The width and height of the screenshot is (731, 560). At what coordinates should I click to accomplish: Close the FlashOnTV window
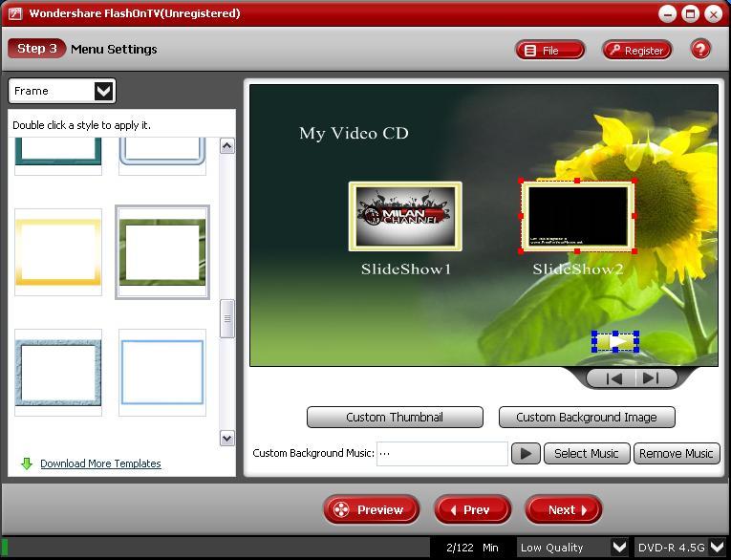713,13
